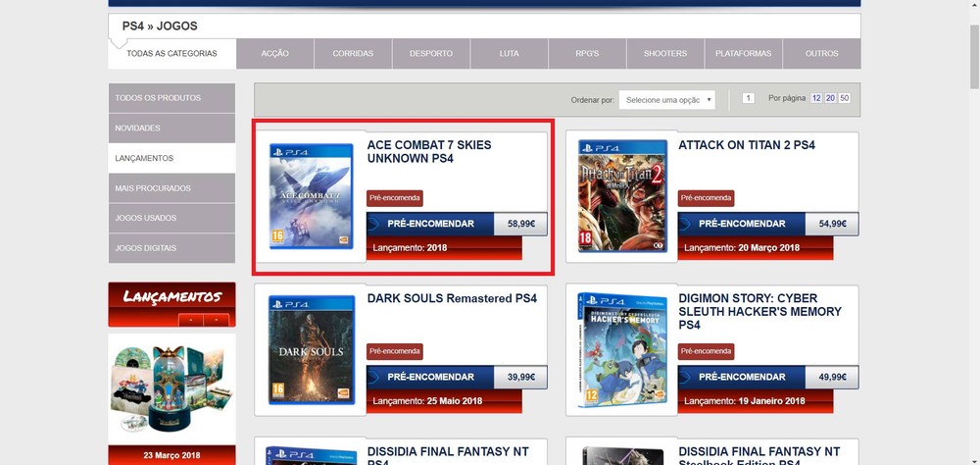Open Dissidia Final Fantasy NT Steelbook title
The height and width of the screenshot is (465, 980).
point(759,457)
